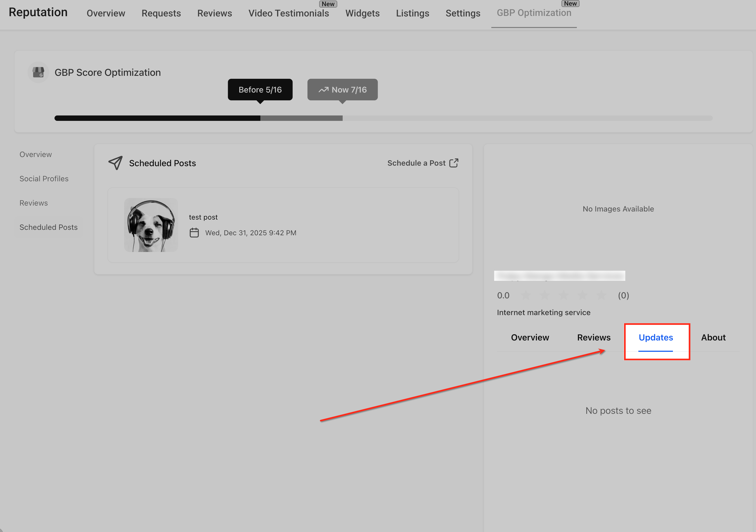Image resolution: width=756 pixels, height=532 pixels.
Task: Open Listings in the top navigation
Action: pos(412,13)
